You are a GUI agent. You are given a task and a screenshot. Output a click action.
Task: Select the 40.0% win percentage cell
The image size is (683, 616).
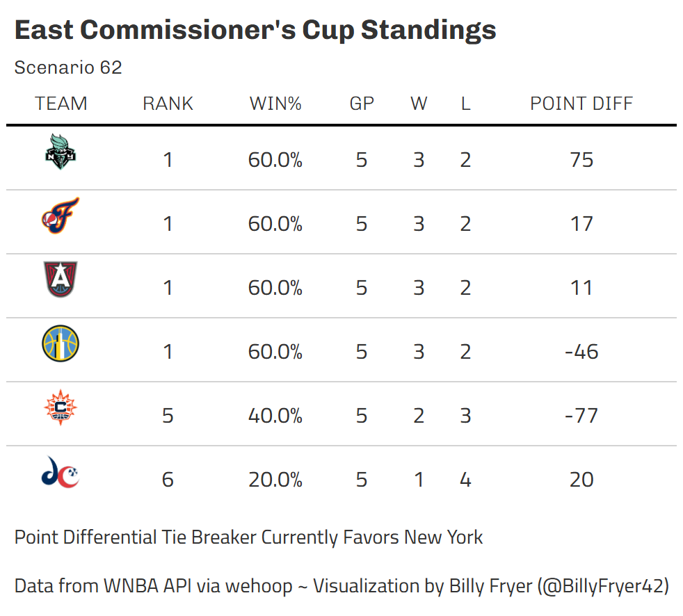(x=275, y=416)
